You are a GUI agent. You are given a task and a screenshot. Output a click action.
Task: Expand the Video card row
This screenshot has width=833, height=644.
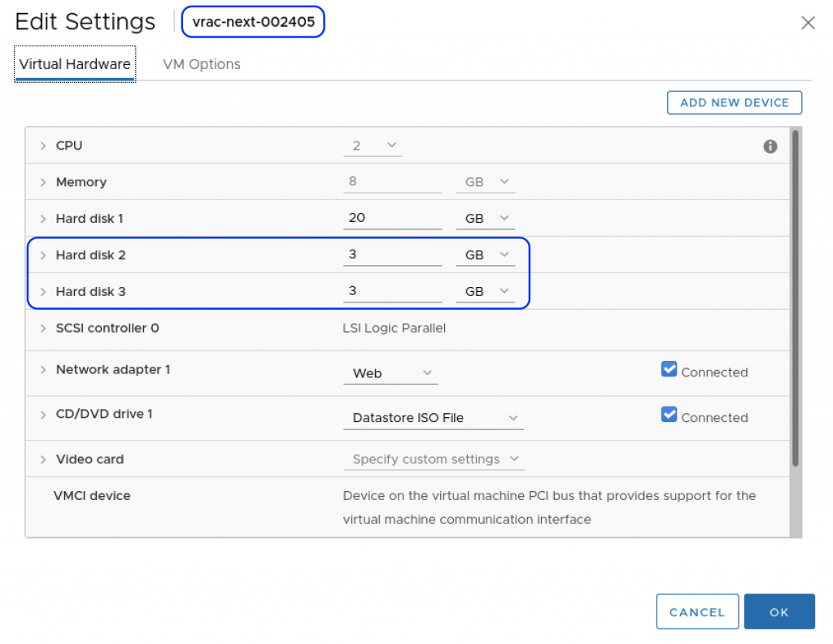[x=43, y=459]
